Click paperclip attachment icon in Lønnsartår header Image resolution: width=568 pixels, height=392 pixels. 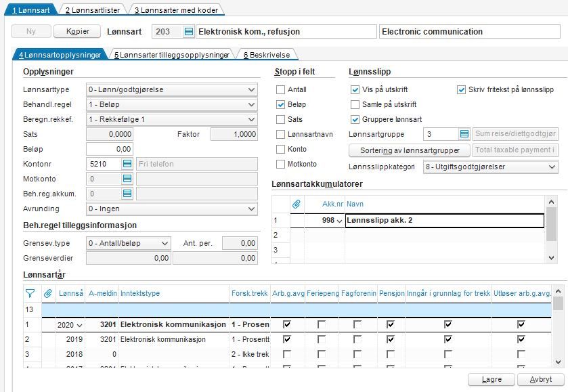pyautogui.click(x=48, y=293)
